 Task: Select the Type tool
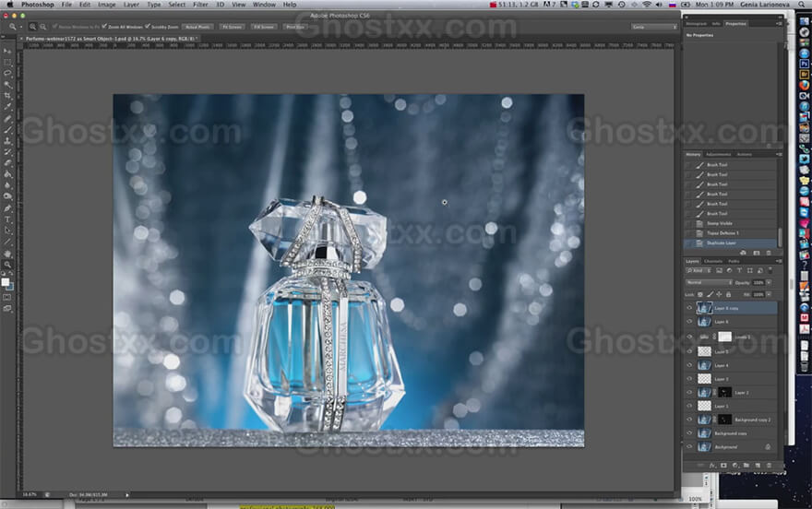click(7, 219)
